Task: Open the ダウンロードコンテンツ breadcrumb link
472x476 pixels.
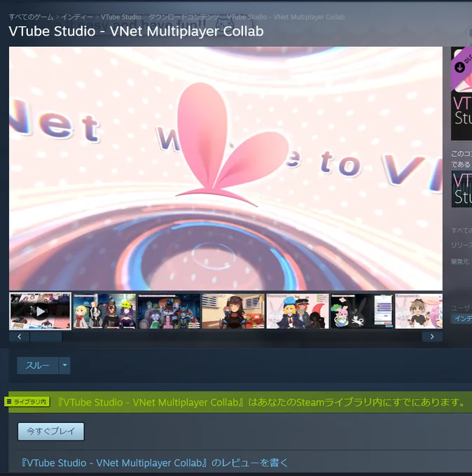Action: click(x=183, y=17)
